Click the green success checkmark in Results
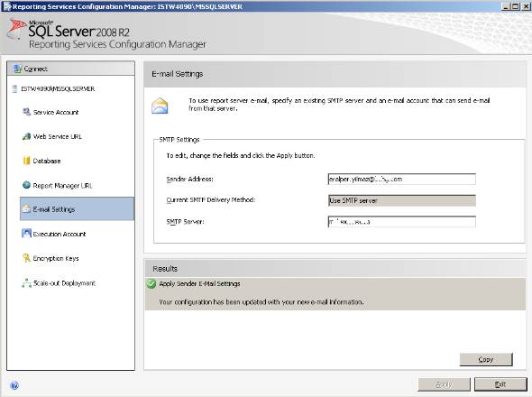The height and width of the screenshot is (397, 532). pos(151,283)
